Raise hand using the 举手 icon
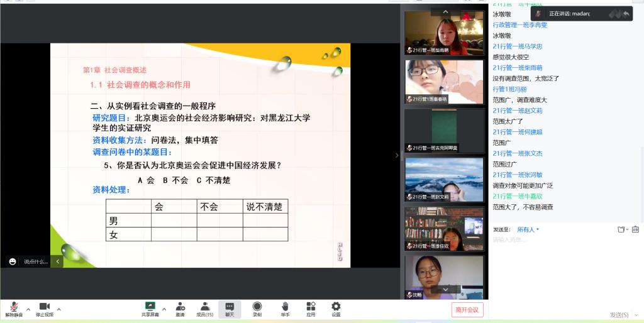The height and width of the screenshot is (323, 644). pos(285,307)
